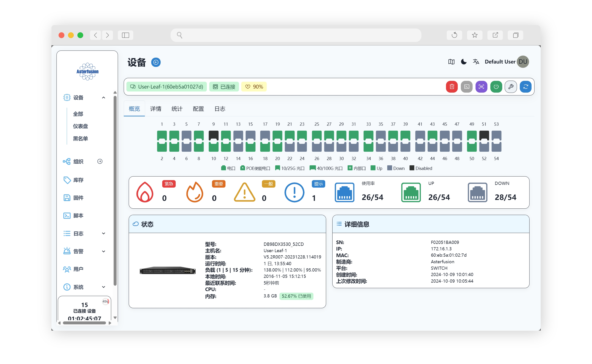The width and height of the screenshot is (592, 364).
Task: Expand the 告警 sidebar menu chevron
Action: [x=103, y=252]
